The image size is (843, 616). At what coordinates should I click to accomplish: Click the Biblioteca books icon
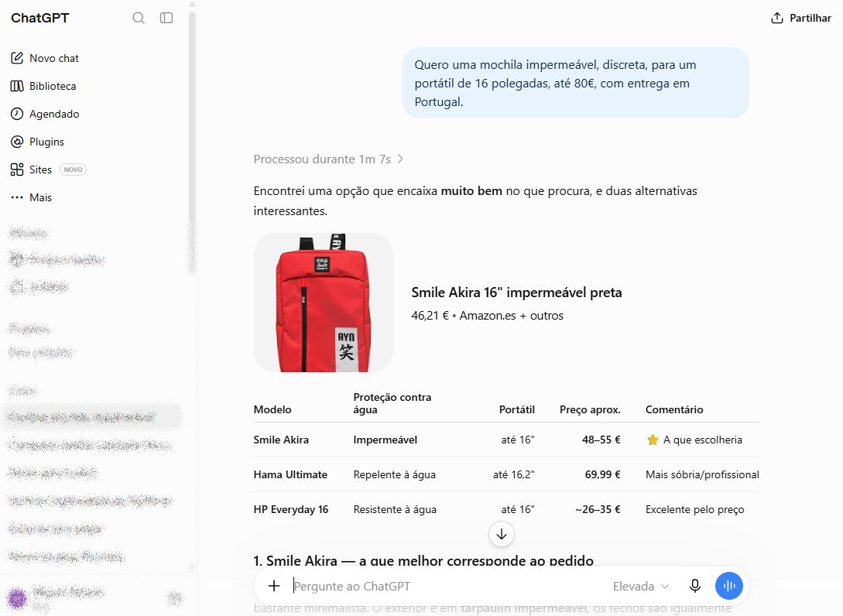pos(17,86)
